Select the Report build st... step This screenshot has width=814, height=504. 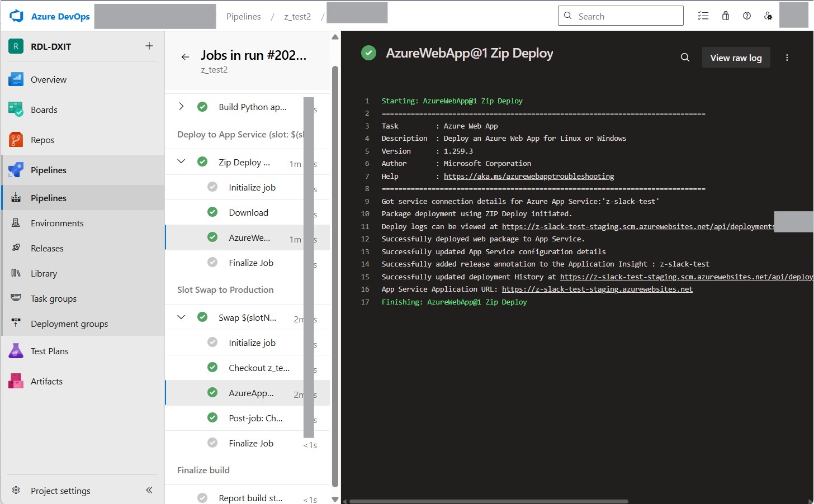pos(247,498)
